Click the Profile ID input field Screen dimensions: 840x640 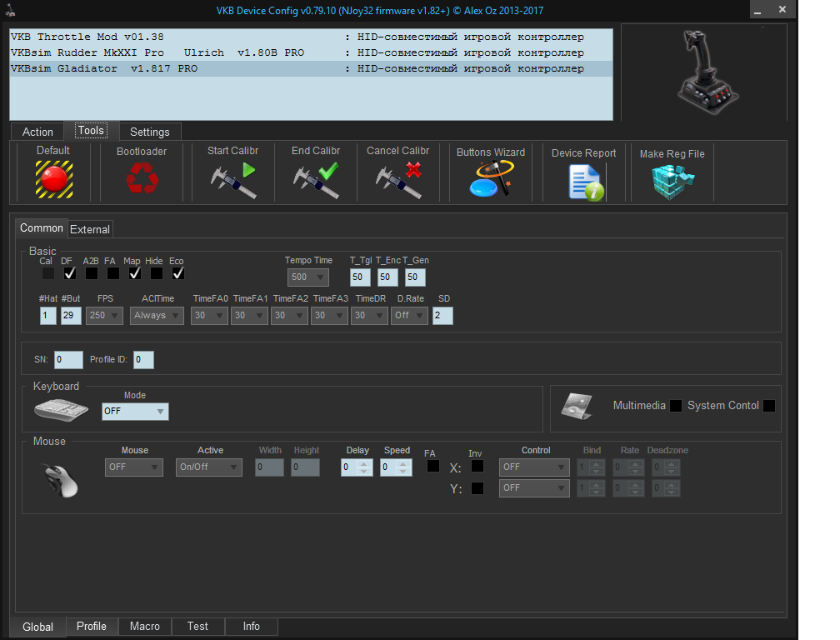143,359
